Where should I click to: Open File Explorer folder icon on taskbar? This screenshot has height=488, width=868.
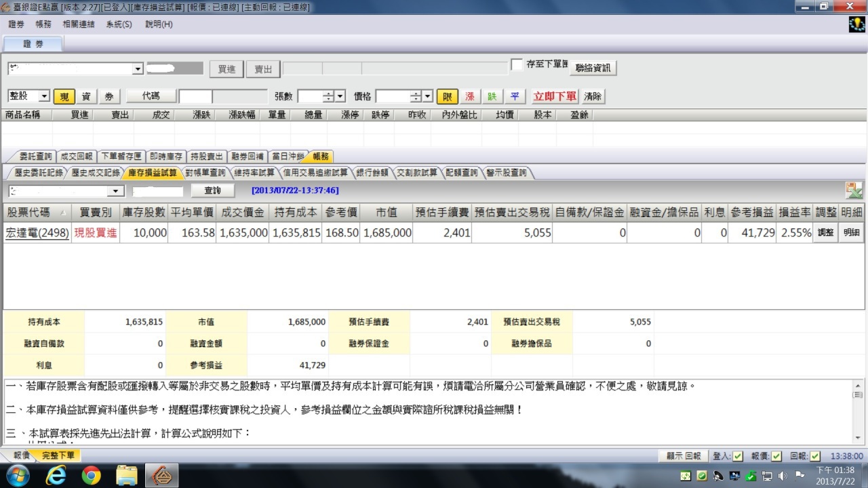127,475
